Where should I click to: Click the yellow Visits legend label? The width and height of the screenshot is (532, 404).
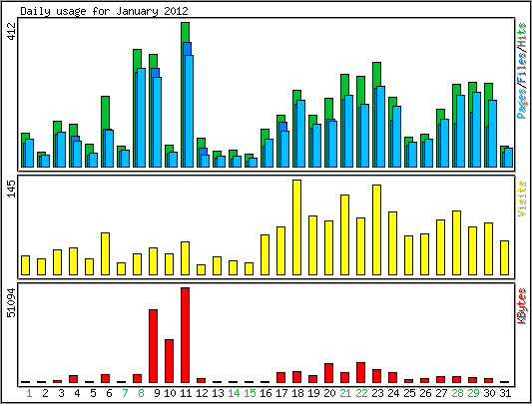pos(522,199)
